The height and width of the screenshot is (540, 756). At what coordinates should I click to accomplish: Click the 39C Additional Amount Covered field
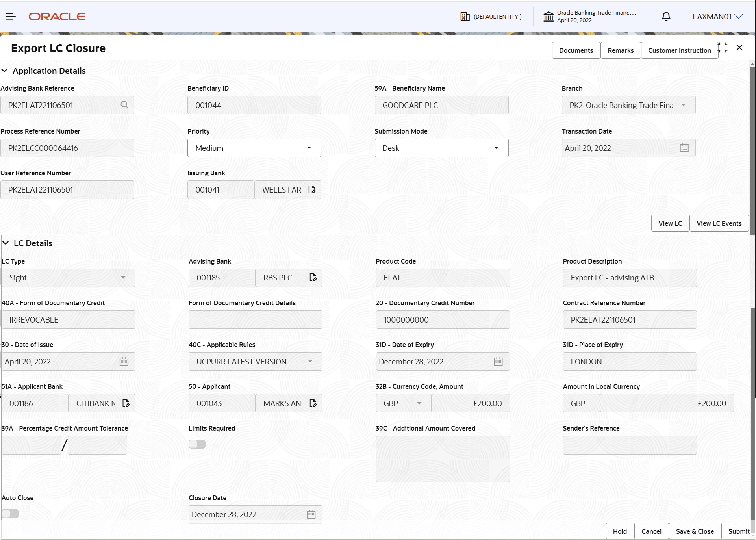point(442,458)
